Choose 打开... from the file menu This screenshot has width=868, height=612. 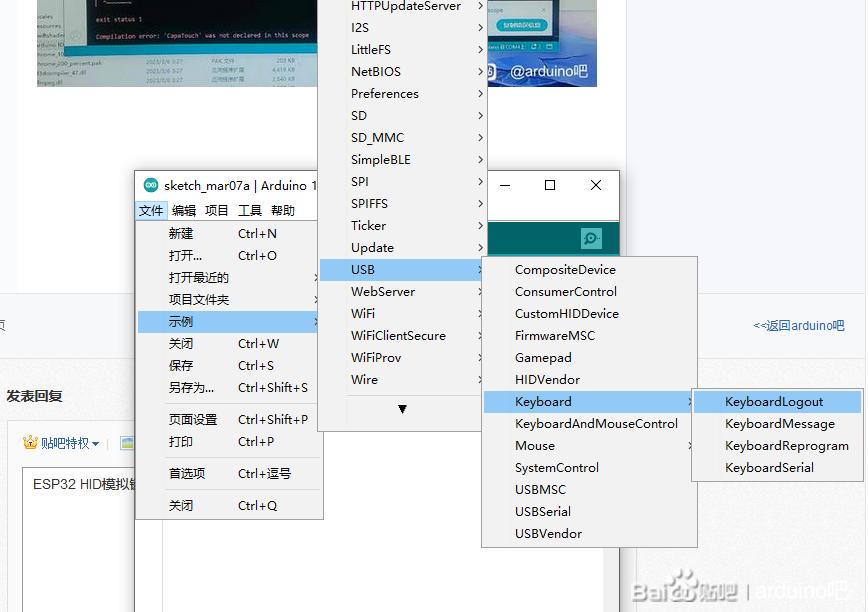[x=229, y=256]
